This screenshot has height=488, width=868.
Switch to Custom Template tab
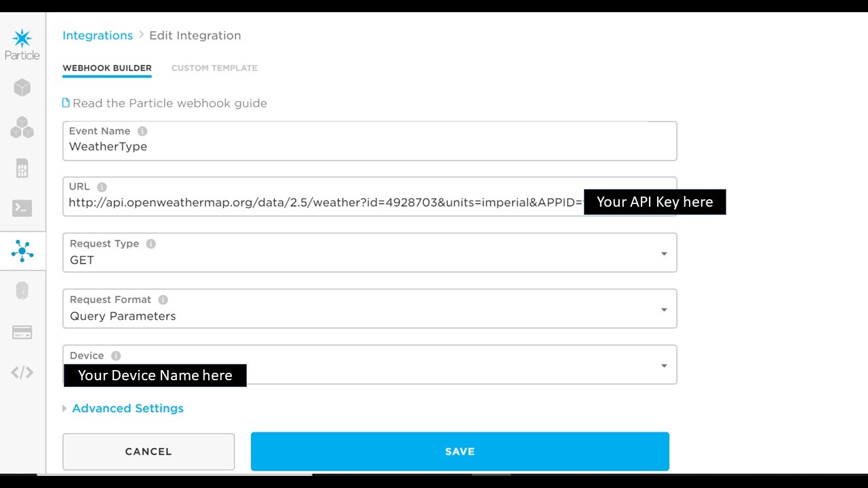[x=214, y=68]
